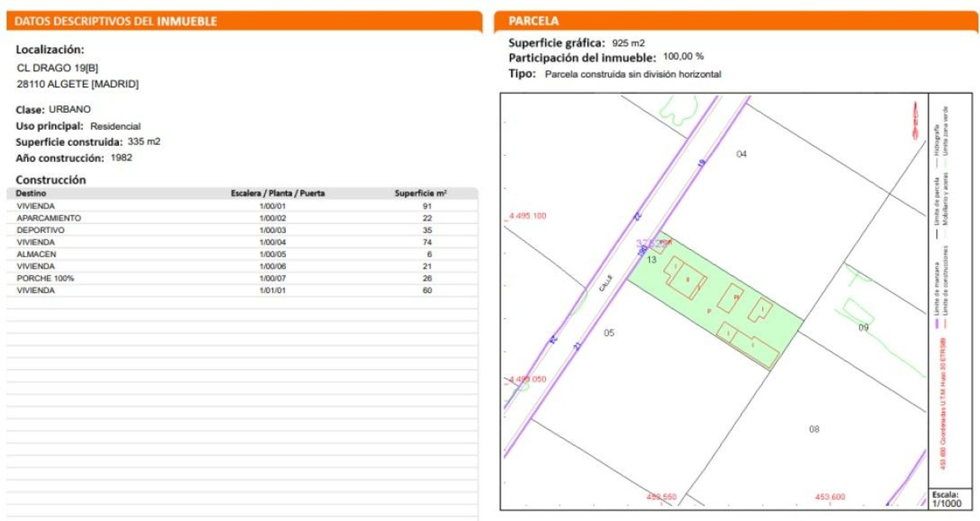Select the VIVIENDA cell in row 1/00/01
This screenshot has height=521, width=980.
(x=36, y=206)
